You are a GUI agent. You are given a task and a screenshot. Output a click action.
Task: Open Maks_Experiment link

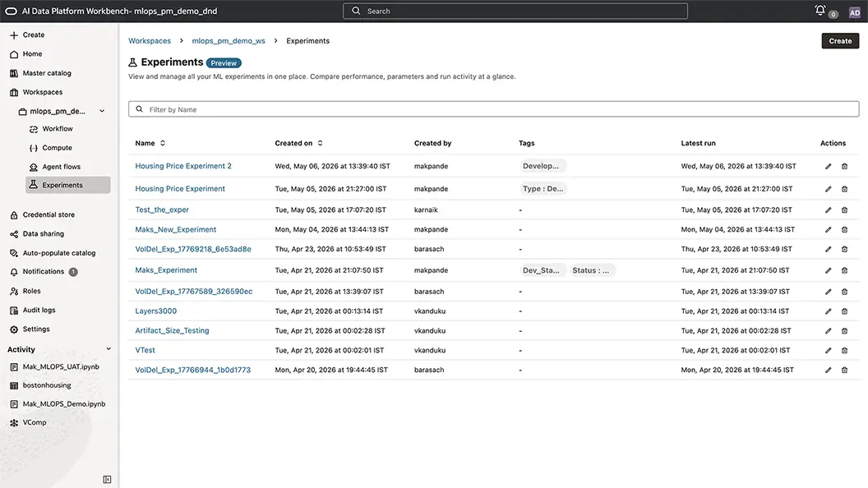coord(166,270)
